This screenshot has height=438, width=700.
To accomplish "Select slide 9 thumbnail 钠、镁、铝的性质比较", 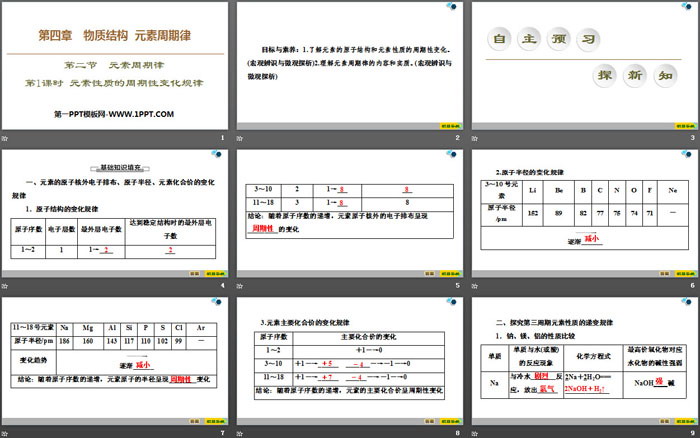I will coord(585,361).
